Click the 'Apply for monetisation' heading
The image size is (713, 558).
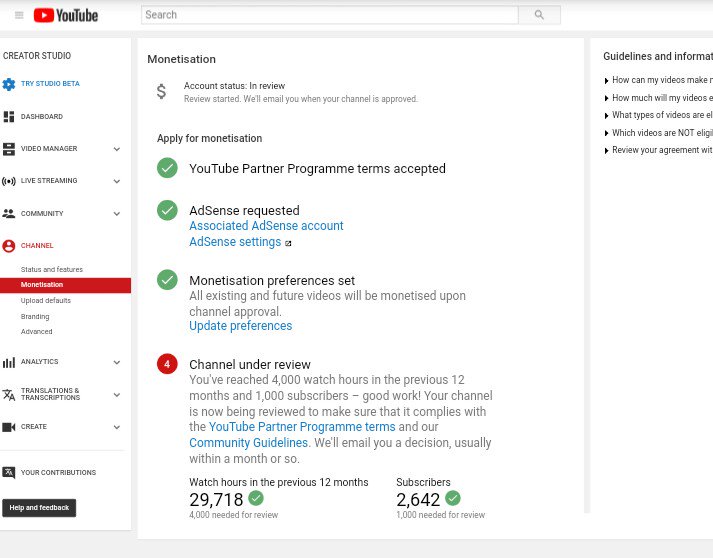pos(209,138)
